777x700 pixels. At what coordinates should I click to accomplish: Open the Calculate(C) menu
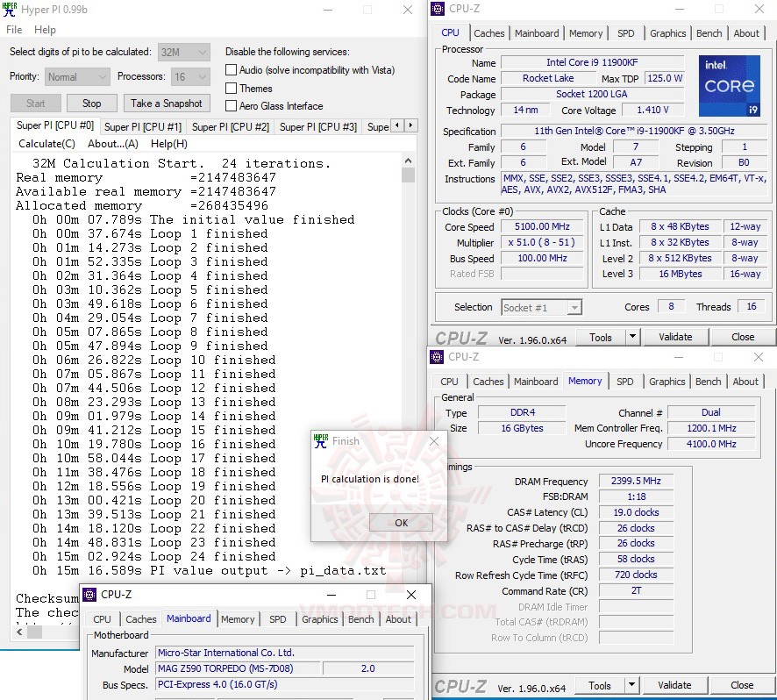coord(46,144)
